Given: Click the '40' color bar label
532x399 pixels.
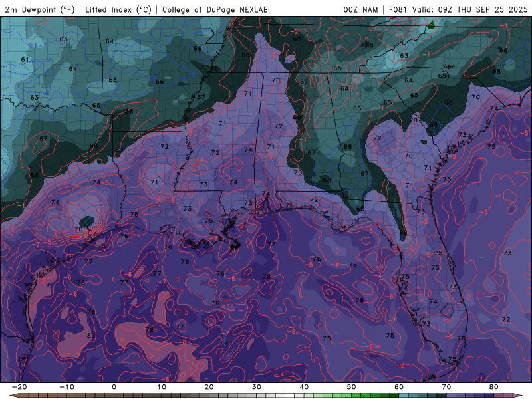Looking at the screenshot, I should click(x=304, y=387).
